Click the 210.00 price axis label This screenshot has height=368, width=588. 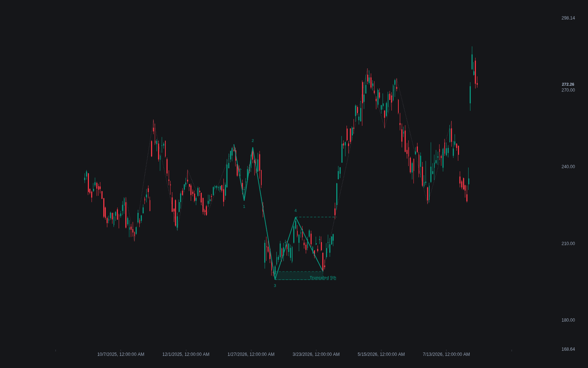(568, 244)
